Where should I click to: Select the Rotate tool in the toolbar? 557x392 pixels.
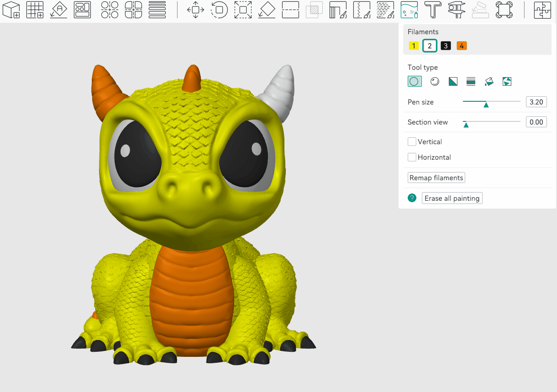[219, 10]
